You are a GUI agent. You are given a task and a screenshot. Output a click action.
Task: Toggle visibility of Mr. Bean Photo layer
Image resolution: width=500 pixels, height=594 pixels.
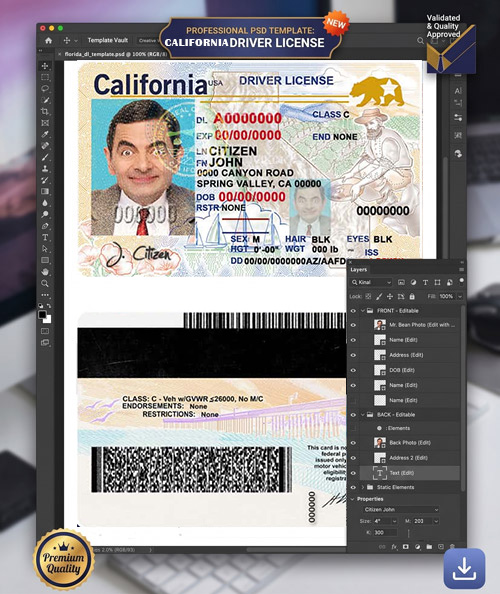click(x=353, y=325)
